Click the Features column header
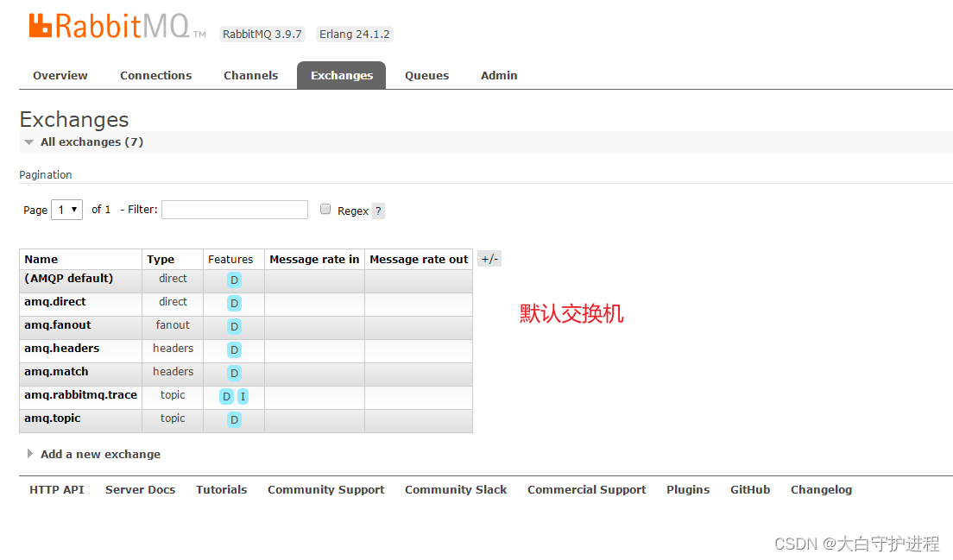The image size is (953, 560). (230, 260)
